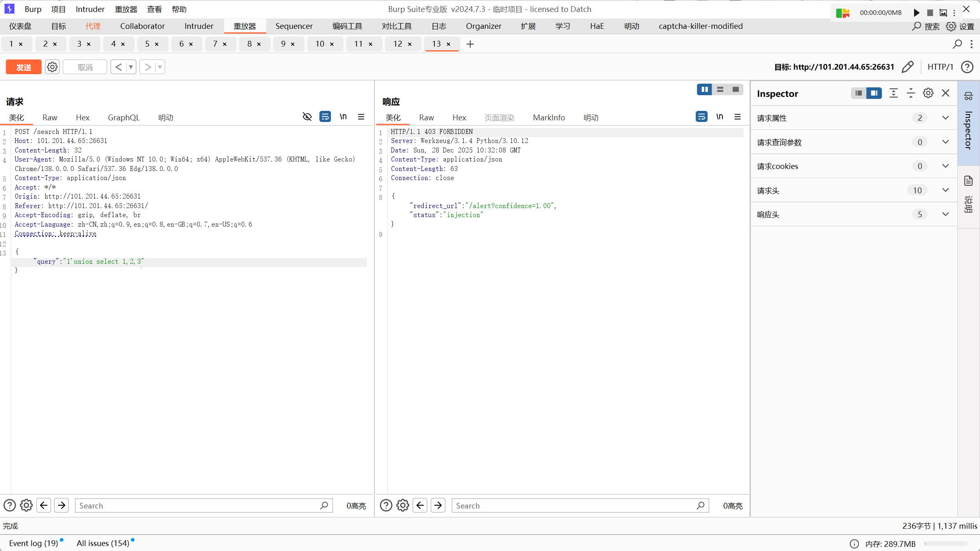The height and width of the screenshot is (551, 980).
Task: Toggle response non-printable \n characters display
Action: pyautogui.click(x=720, y=117)
